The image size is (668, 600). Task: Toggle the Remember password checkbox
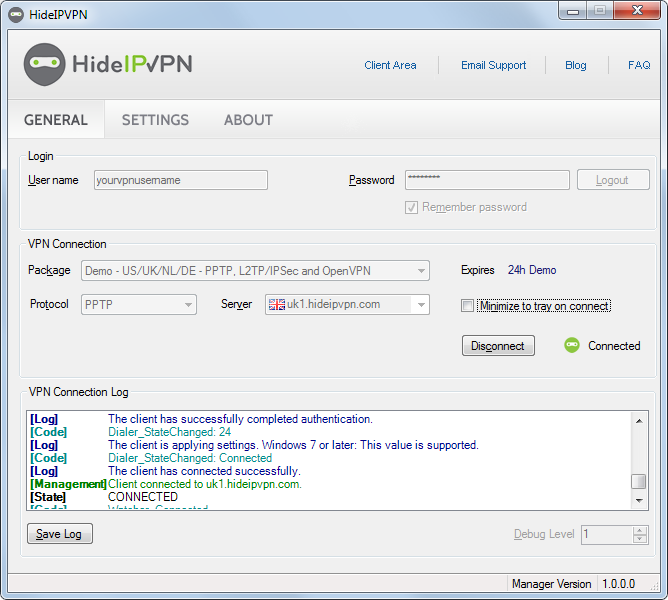[411, 208]
